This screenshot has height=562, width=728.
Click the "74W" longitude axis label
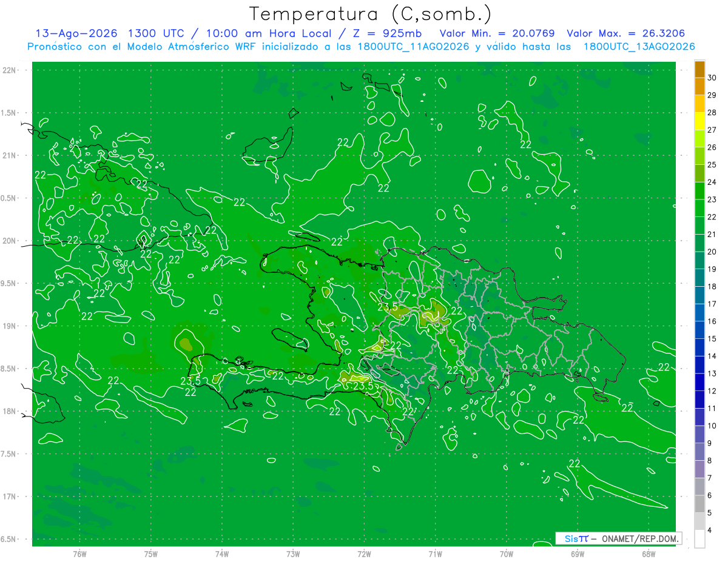click(x=222, y=554)
